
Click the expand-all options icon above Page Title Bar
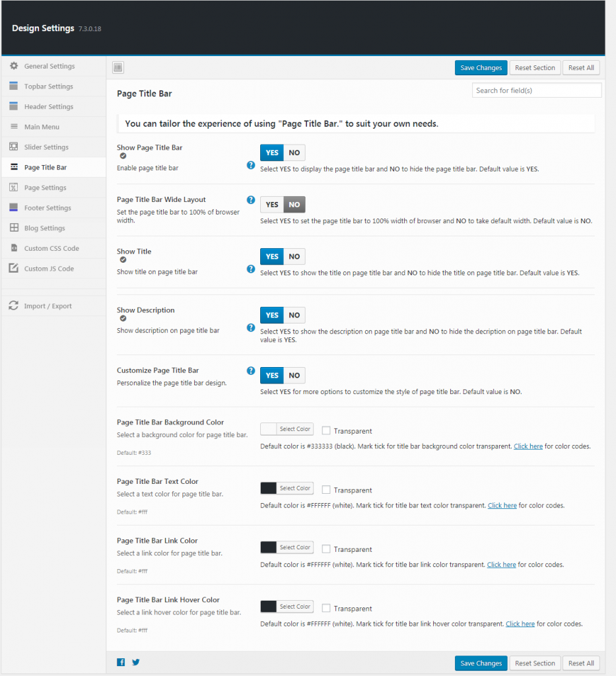pyautogui.click(x=118, y=67)
